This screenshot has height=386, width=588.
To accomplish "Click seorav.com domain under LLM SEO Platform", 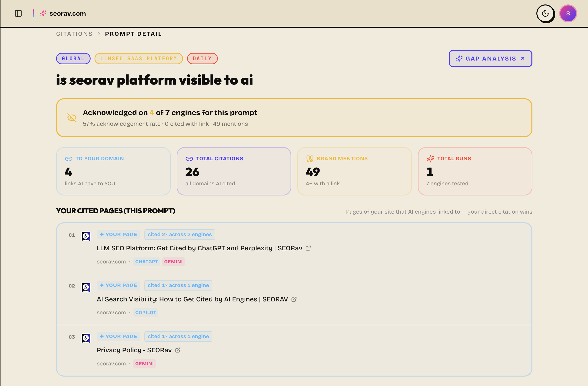I will pyautogui.click(x=111, y=262).
